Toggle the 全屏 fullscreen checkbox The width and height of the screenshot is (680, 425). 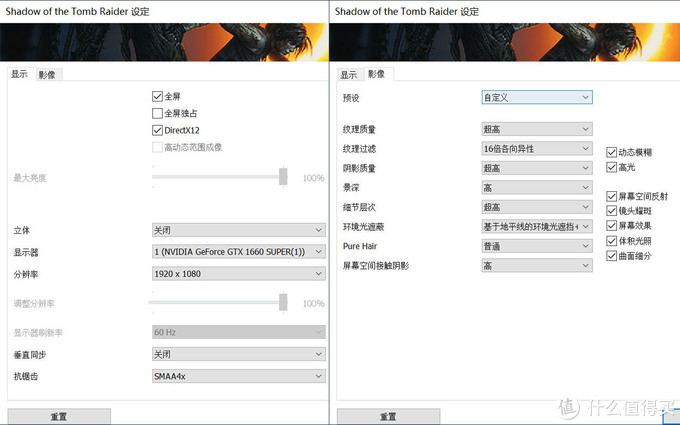pos(157,96)
